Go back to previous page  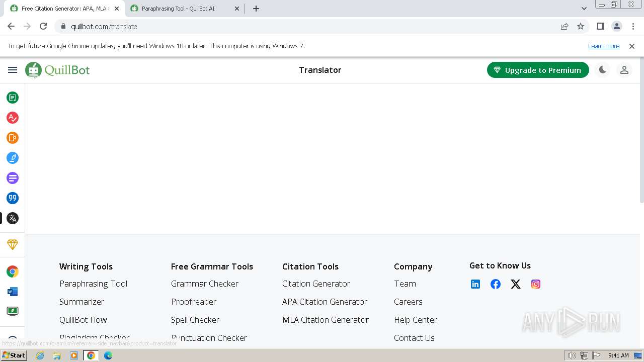(11, 26)
